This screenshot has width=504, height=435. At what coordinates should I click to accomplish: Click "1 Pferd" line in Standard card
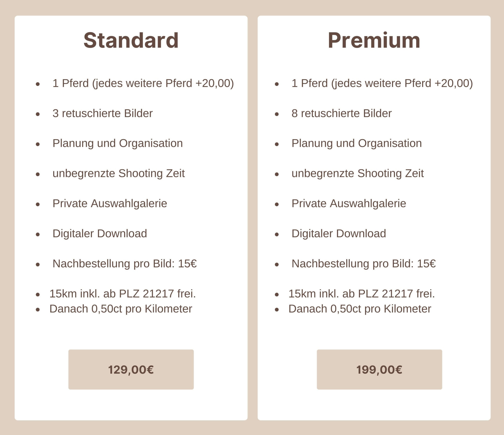click(x=143, y=83)
